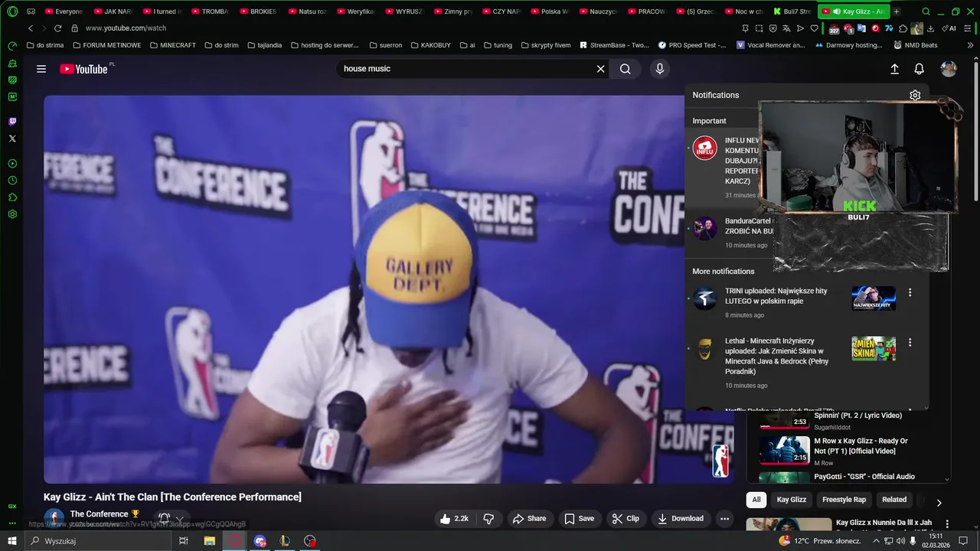Click the magnifier search button on YouTube

click(626, 69)
